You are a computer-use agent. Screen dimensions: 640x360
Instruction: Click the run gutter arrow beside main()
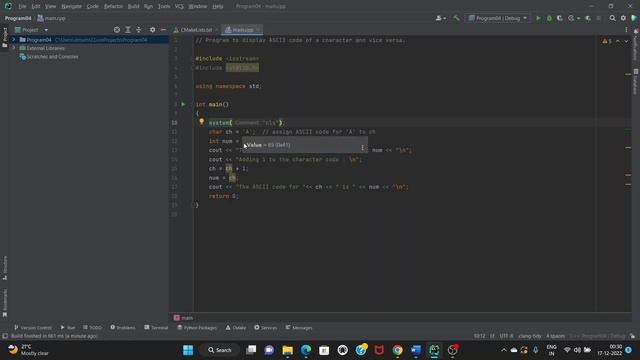[x=183, y=104]
